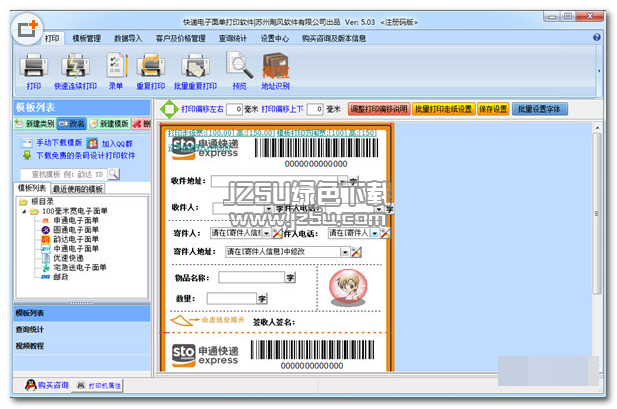Click the application logo button at top-left
Screen dimensions: 617x409
(28, 29)
